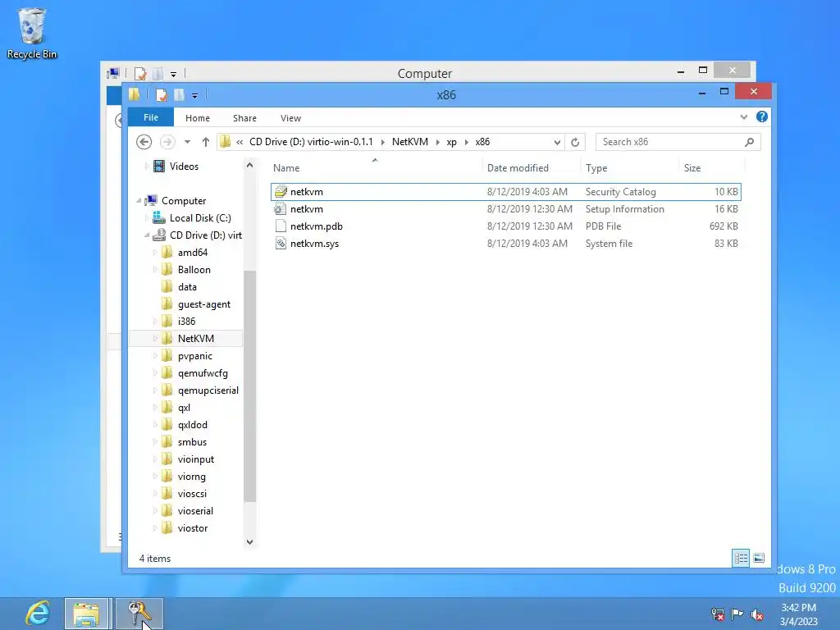Select the qxldod folder in tree
This screenshot has width=840, height=630.
pos(192,425)
